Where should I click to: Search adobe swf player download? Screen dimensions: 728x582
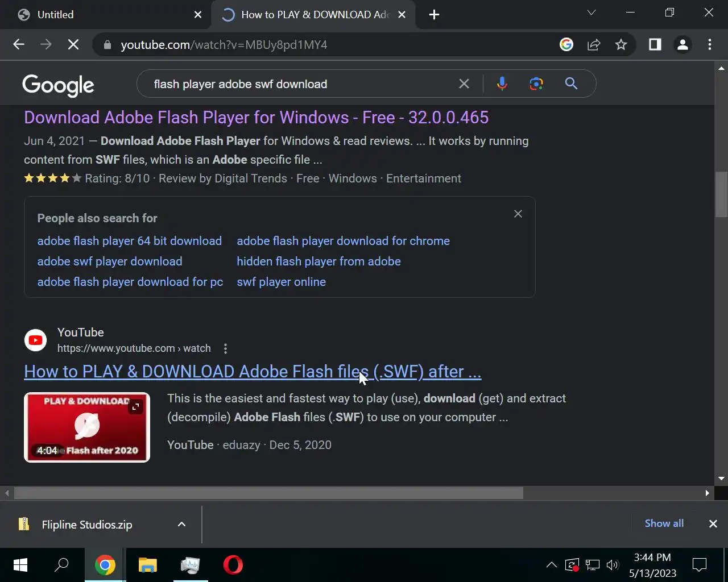click(110, 261)
